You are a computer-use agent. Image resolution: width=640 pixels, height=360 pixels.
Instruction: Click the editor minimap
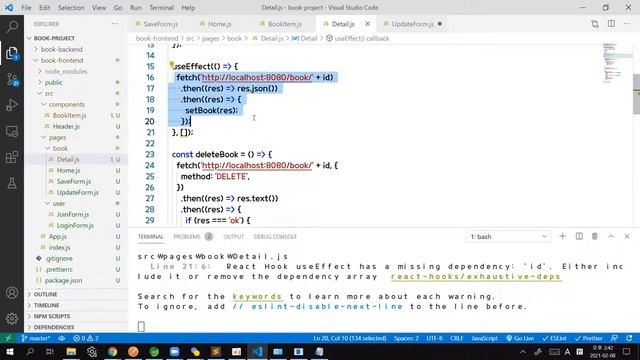(617, 63)
